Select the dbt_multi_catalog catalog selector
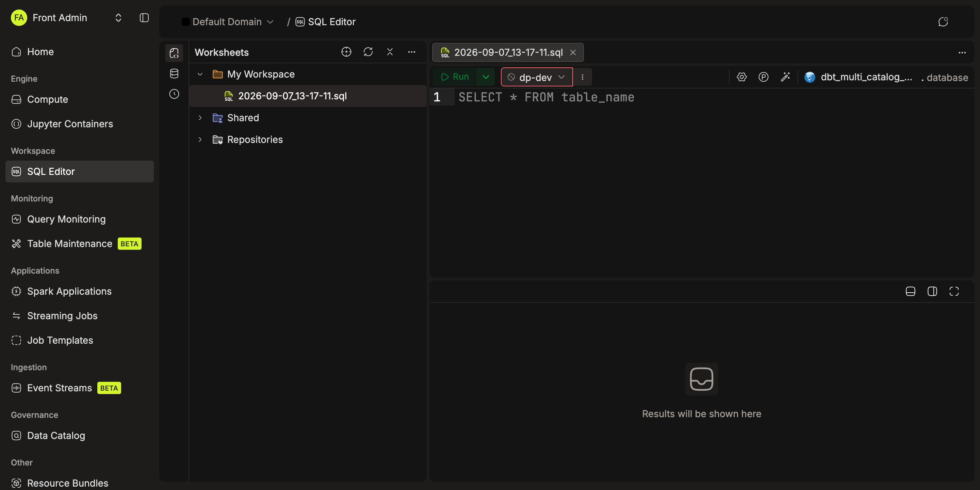The width and height of the screenshot is (980, 490). tap(858, 77)
